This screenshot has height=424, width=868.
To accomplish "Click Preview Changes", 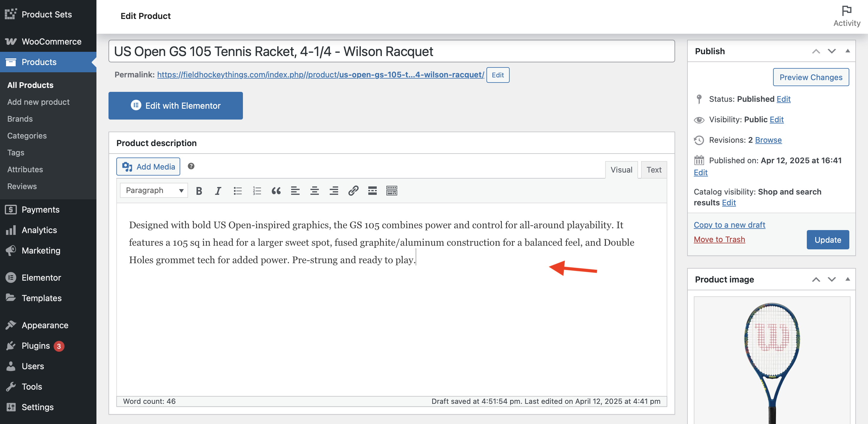I will pyautogui.click(x=811, y=77).
